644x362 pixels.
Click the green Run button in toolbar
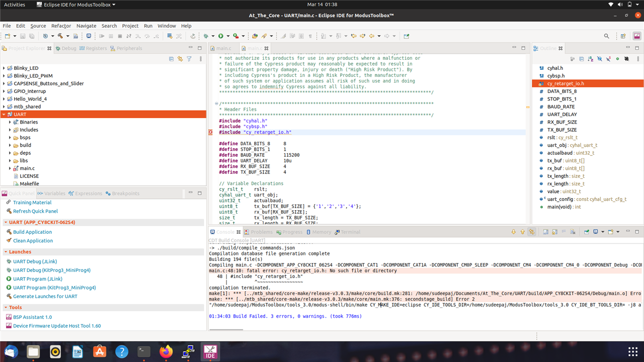tap(220, 36)
